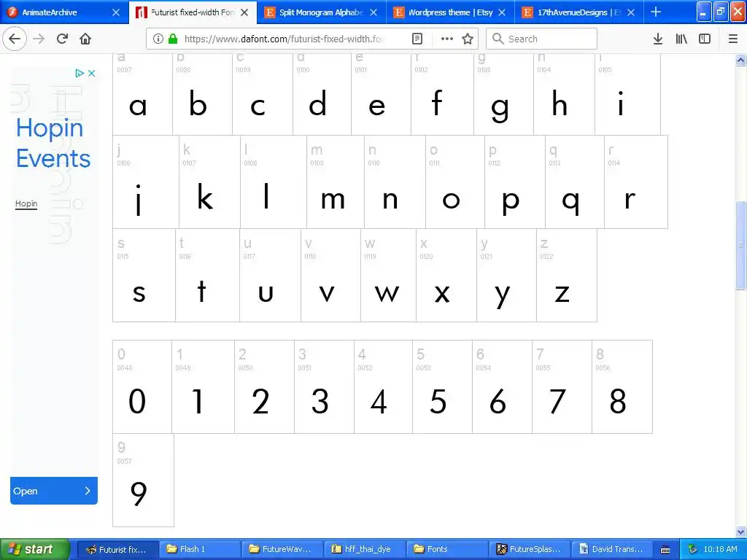Click the vertical scrollbar thumb
The image size is (747, 560).
740,245
